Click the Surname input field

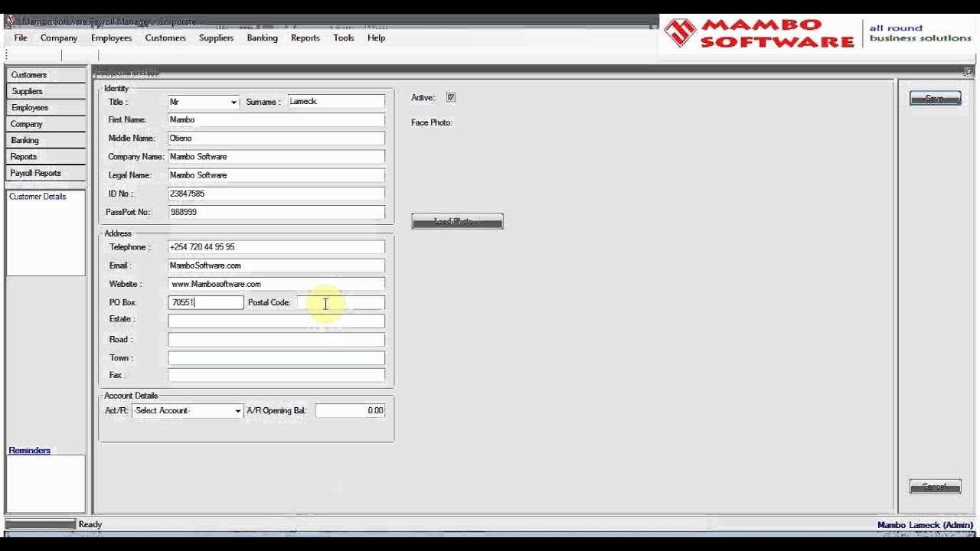(x=336, y=101)
